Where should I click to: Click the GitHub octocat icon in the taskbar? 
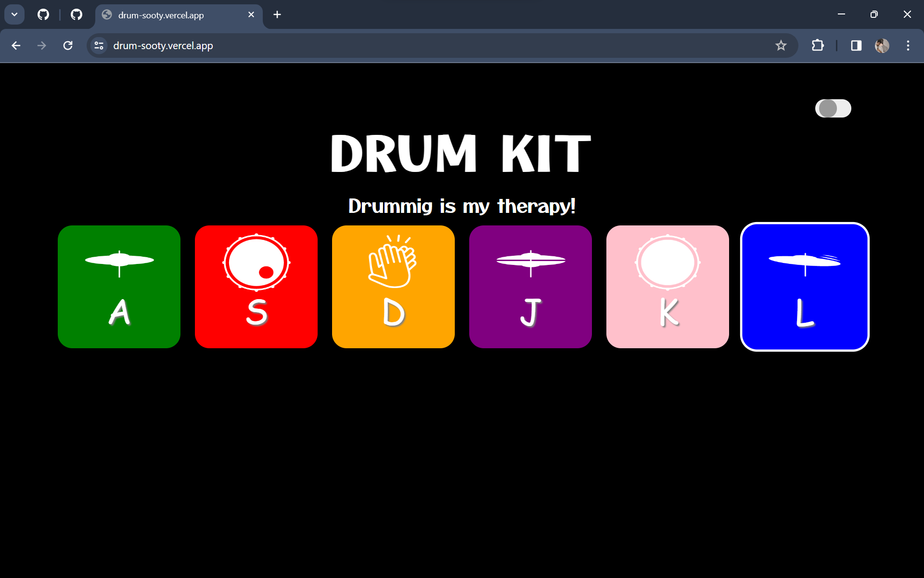43,14
